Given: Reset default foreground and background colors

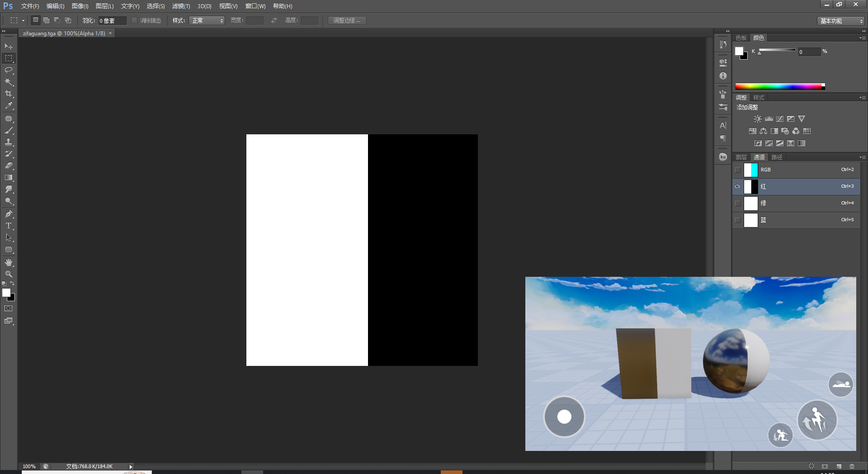Looking at the screenshot, I should pos(4,284).
